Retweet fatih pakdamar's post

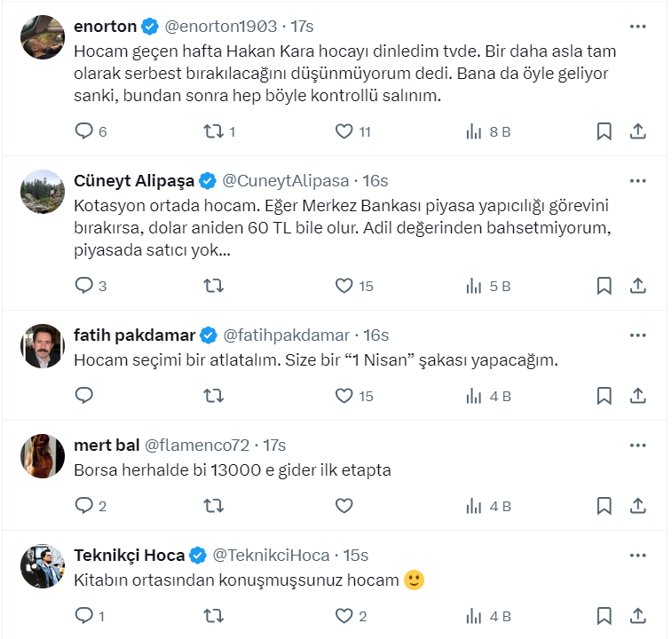[x=213, y=396]
